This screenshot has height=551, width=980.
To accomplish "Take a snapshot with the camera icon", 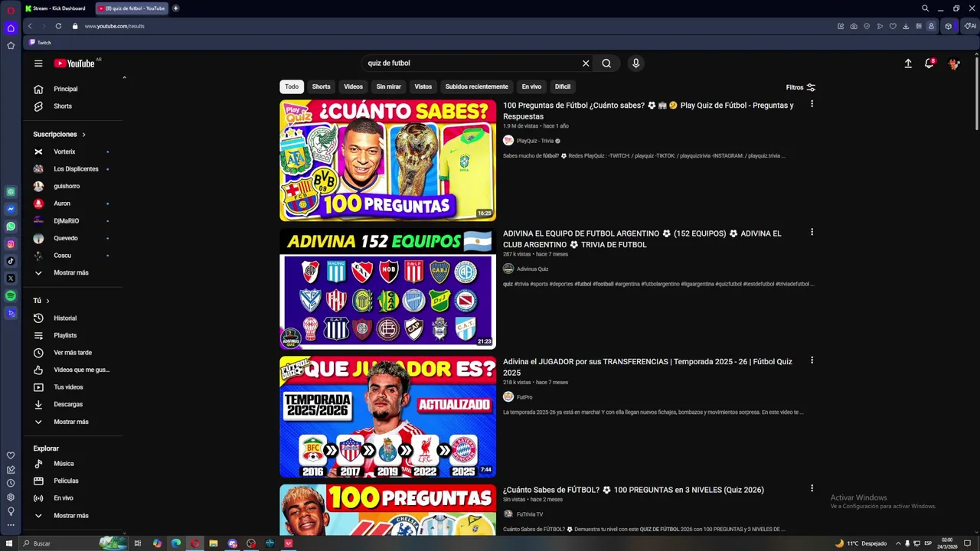I will [854, 26].
